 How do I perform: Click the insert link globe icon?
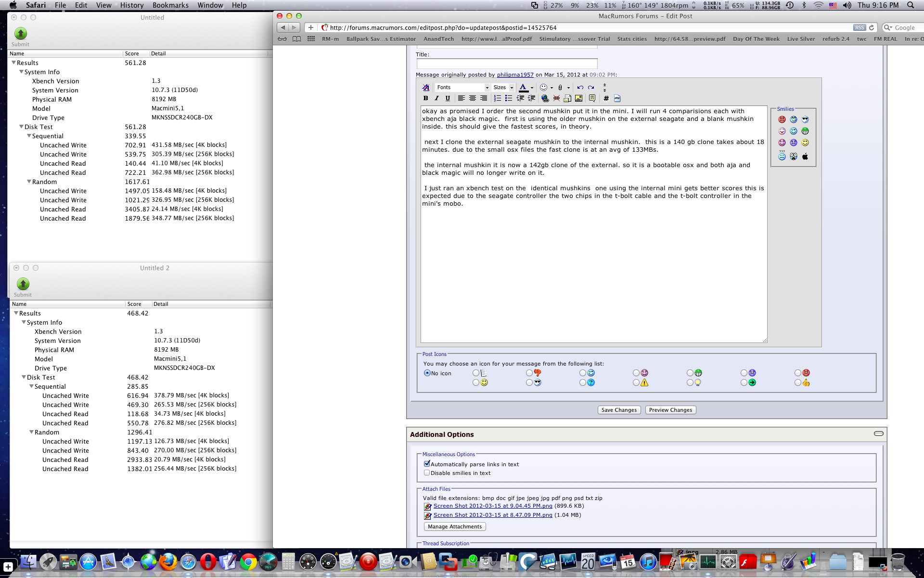[x=545, y=98]
